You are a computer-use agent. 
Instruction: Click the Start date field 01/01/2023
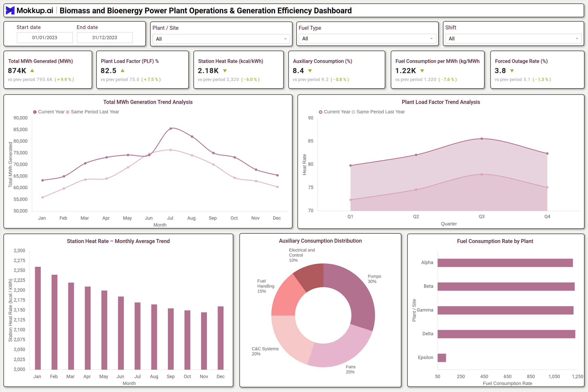[x=45, y=37]
